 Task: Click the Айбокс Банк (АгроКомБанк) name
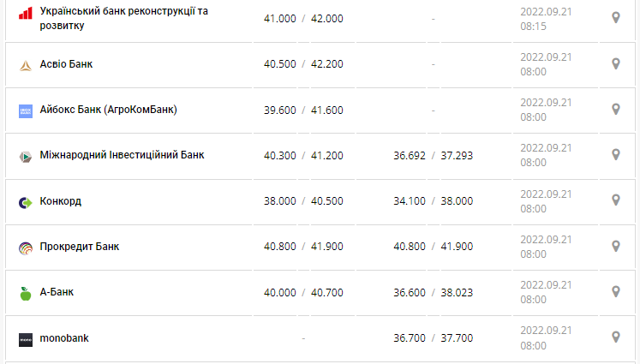tap(109, 110)
